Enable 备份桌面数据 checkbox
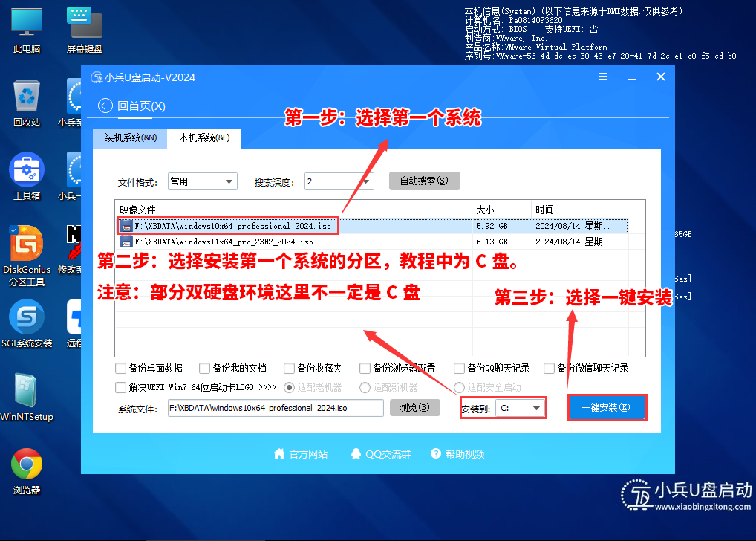756x541 pixels. (120, 369)
